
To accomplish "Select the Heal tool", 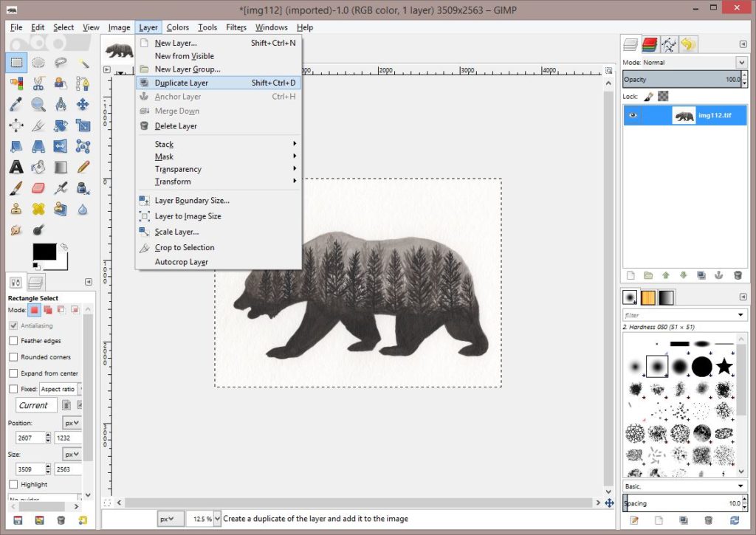I will [x=38, y=209].
